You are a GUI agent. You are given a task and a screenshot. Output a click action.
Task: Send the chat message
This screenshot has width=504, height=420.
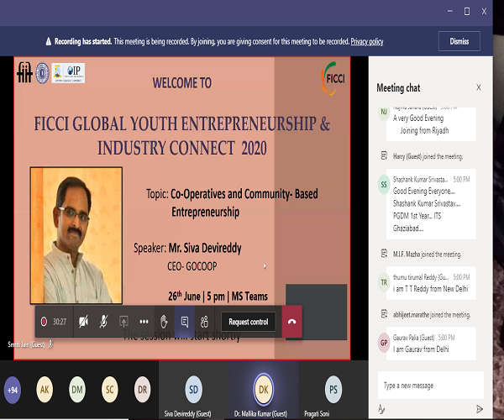point(480,409)
